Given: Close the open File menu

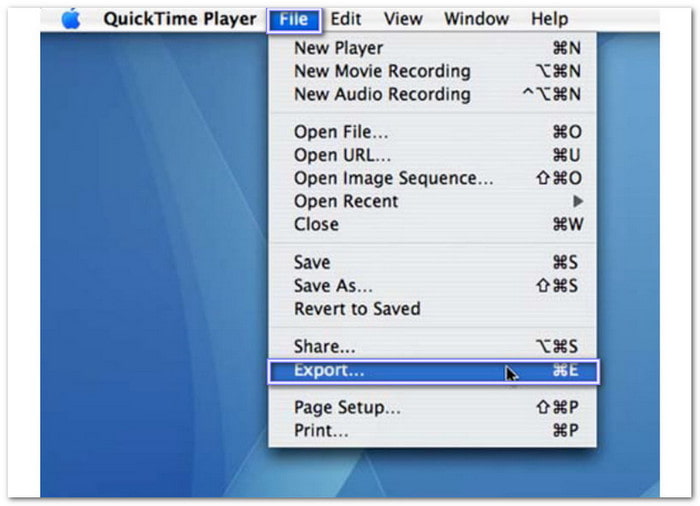Looking at the screenshot, I should click(x=294, y=20).
